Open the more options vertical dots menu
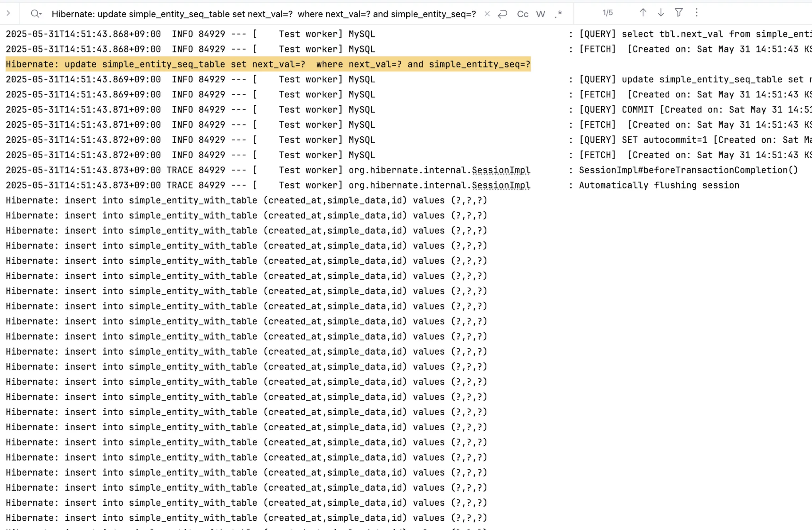 click(697, 13)
